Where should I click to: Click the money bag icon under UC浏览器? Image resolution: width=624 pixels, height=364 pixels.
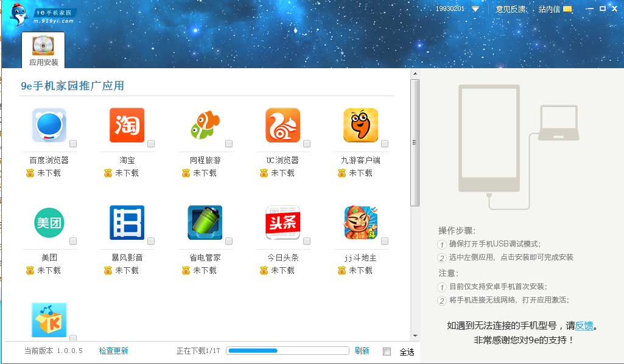pos(264,173)
